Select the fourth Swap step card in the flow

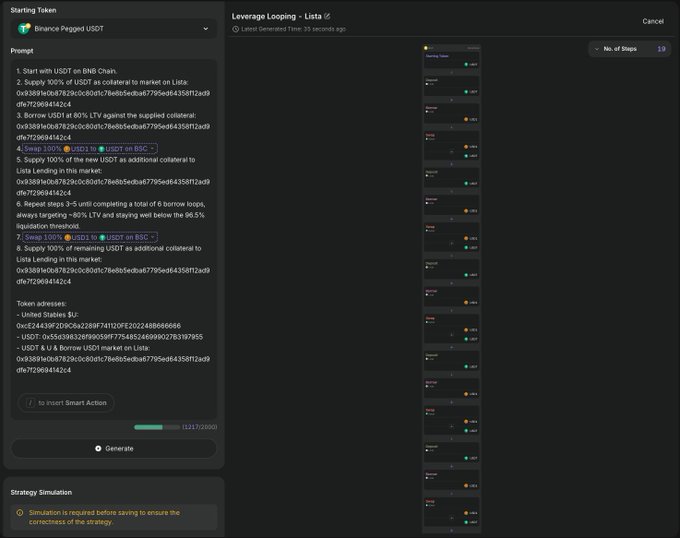tap(451, 420)
